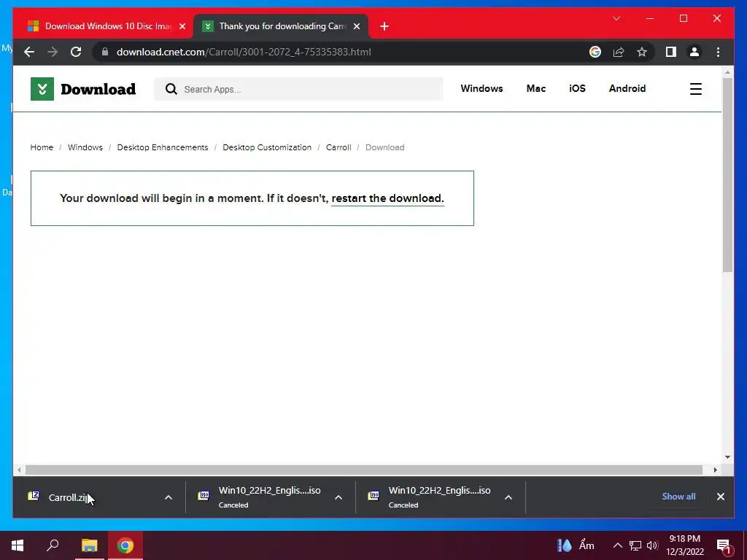Open the iOS category
The image size is (747, 560).
[x=577, y=88]
